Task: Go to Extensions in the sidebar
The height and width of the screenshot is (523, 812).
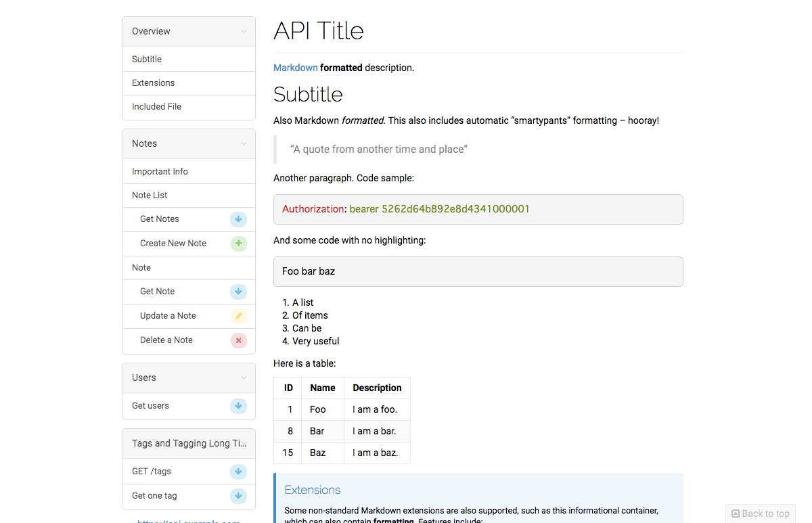Action: pos(153,83)
